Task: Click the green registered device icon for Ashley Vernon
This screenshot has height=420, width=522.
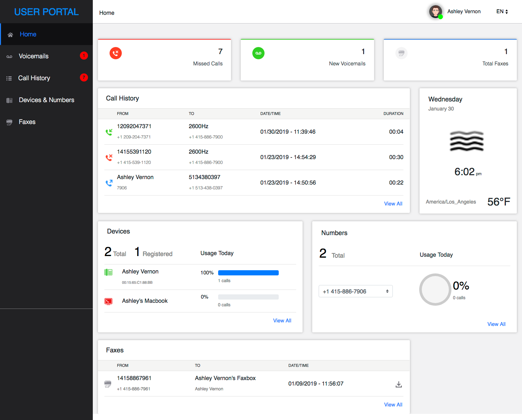Action: coord(109,272)
